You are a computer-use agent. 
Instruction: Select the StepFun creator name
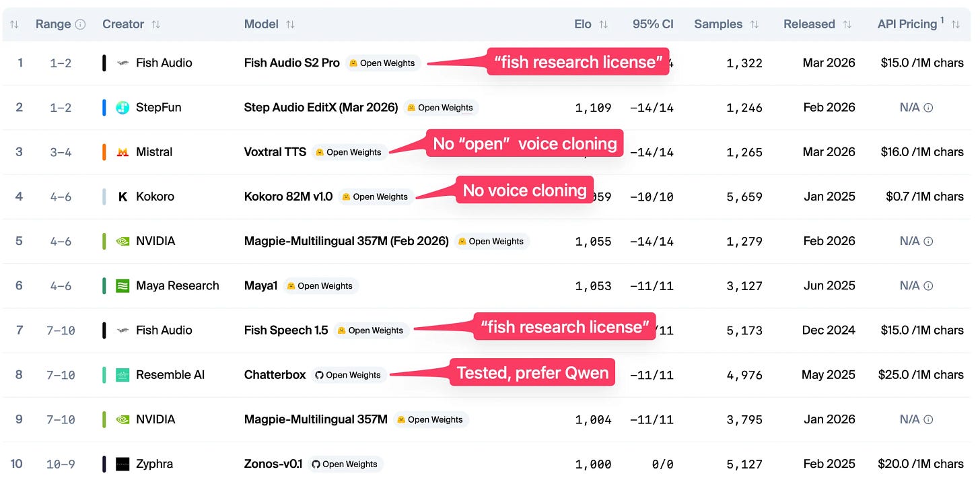(159, 107)
